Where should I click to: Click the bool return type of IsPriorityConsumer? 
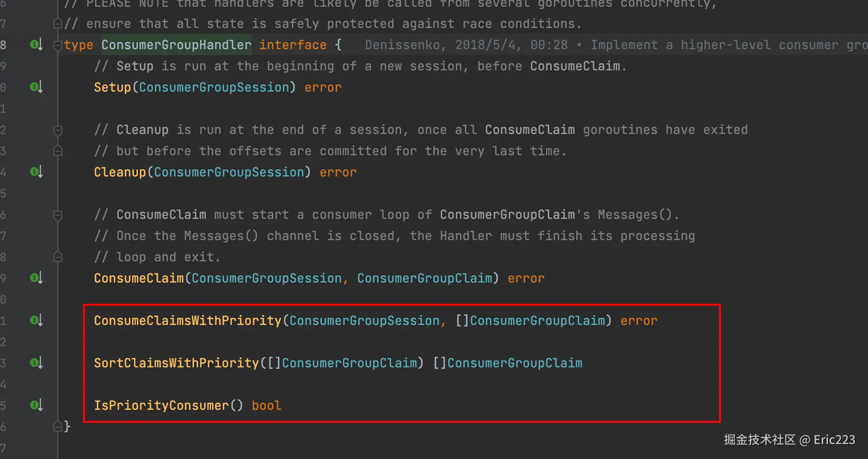266,405
